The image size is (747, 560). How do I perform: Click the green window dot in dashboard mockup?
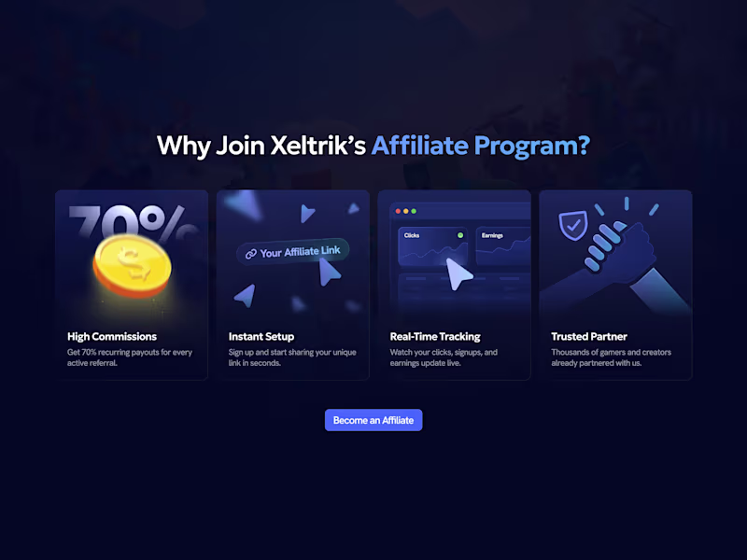tap(414, 211)
